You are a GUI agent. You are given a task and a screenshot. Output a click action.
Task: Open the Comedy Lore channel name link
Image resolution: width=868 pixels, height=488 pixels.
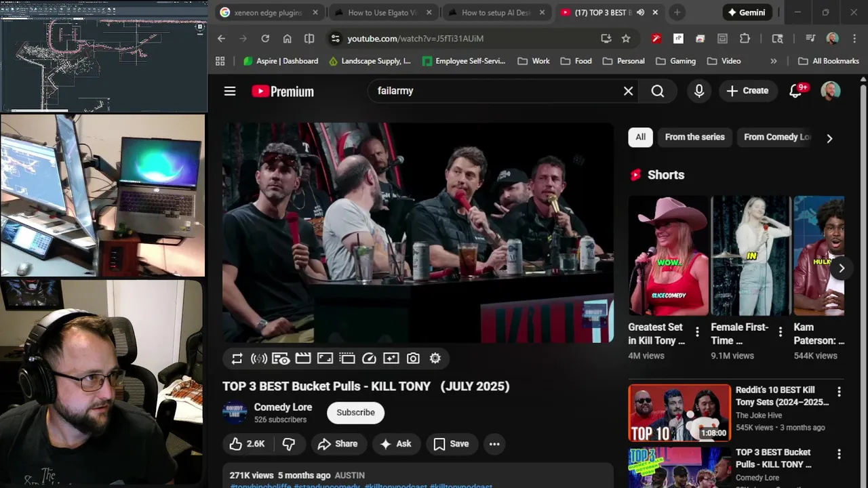pyautogui.click(x=283, y=407)
